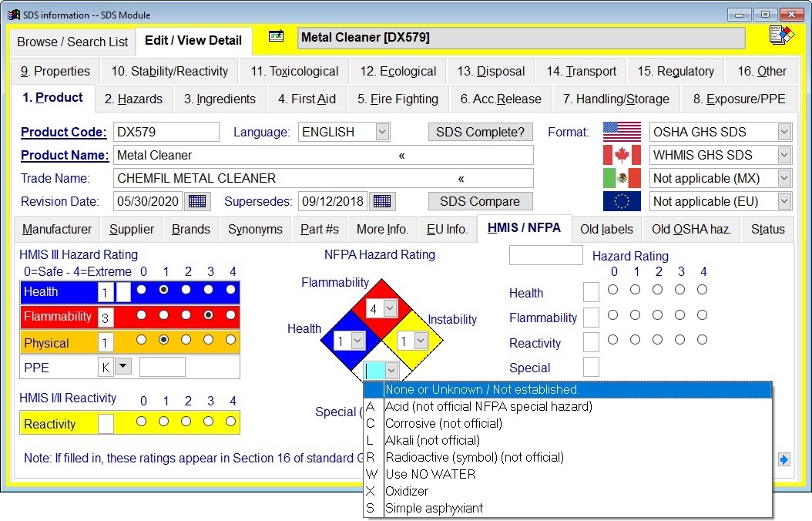Click the SDS document icon at top right
Image resolution: width=812 pixels, height=521 pixels.
click(781, 35)
